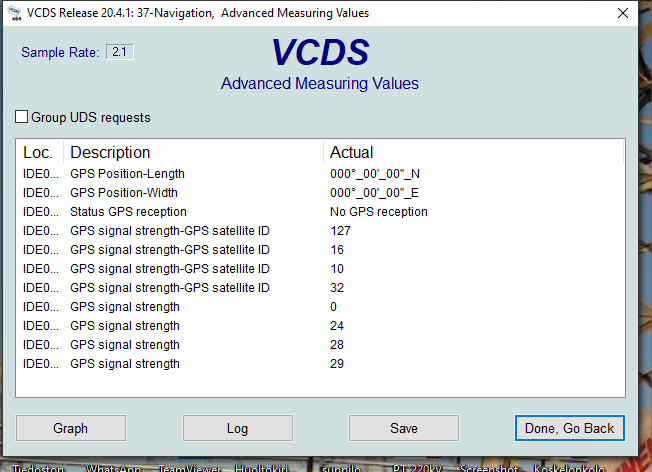Click the 'No GPS reception' value
Screen dimensions: 652x472
(379, 212)
